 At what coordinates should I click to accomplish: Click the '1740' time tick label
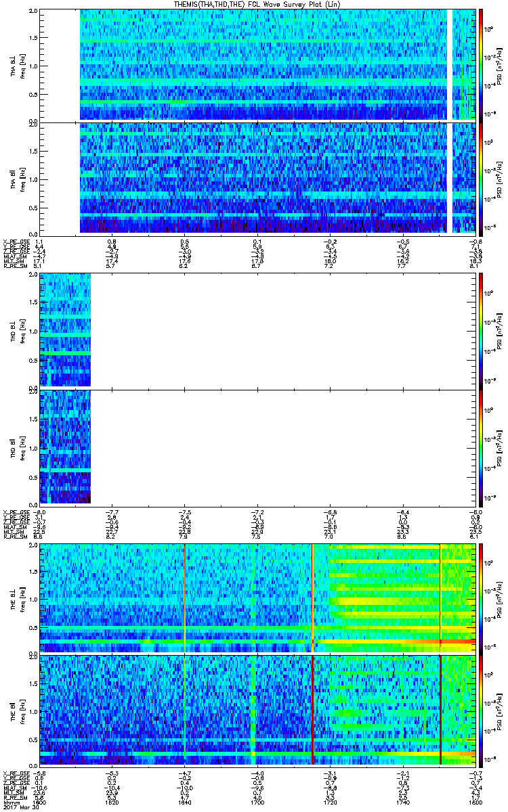point(402,801)
